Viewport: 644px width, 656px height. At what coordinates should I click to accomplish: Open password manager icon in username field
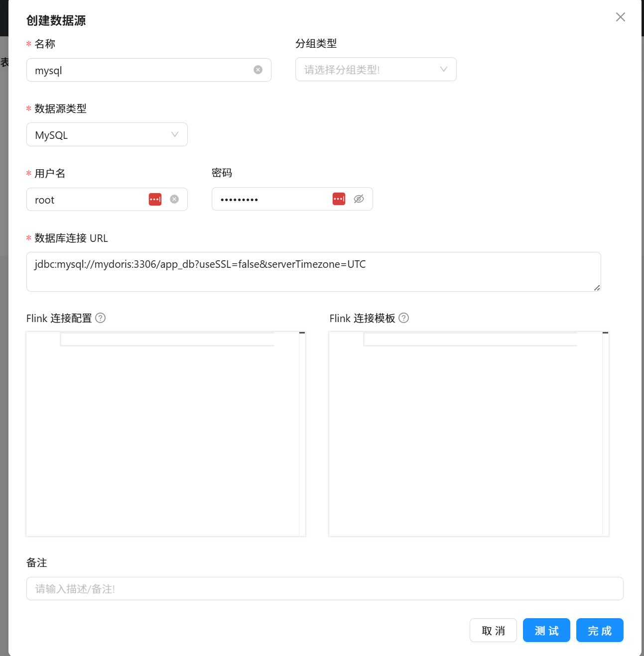155,199
